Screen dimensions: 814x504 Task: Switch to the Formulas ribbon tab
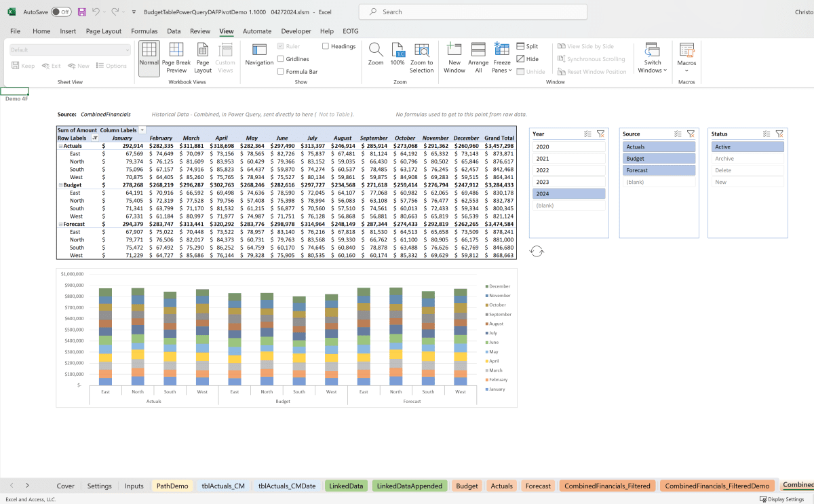click(x=144, y=31)
